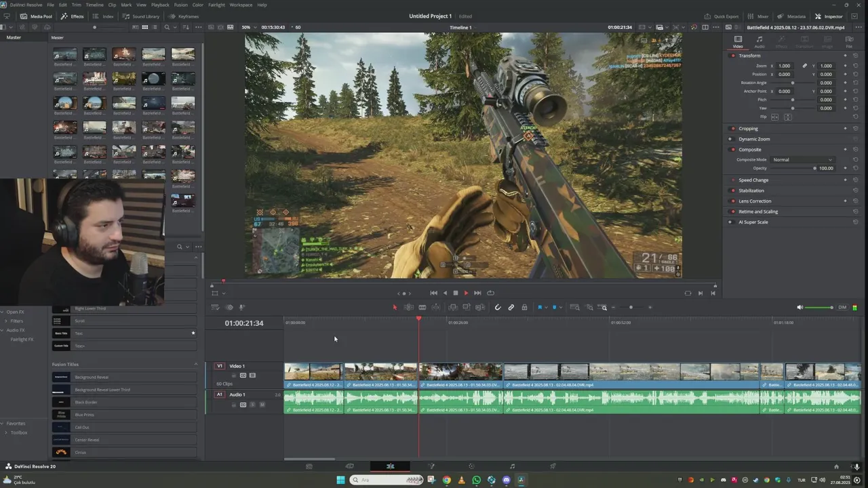Toggle the Effects panel button
Viewport: 868px width, 488px height.
click(x=73, y=16)
